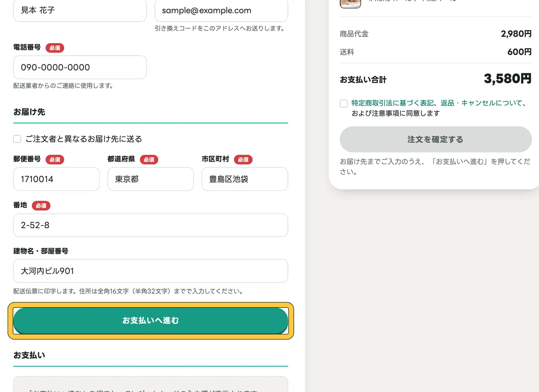Click the 都道府県 field label
Viewport: 539px width, 392px height.
point(121,159)
